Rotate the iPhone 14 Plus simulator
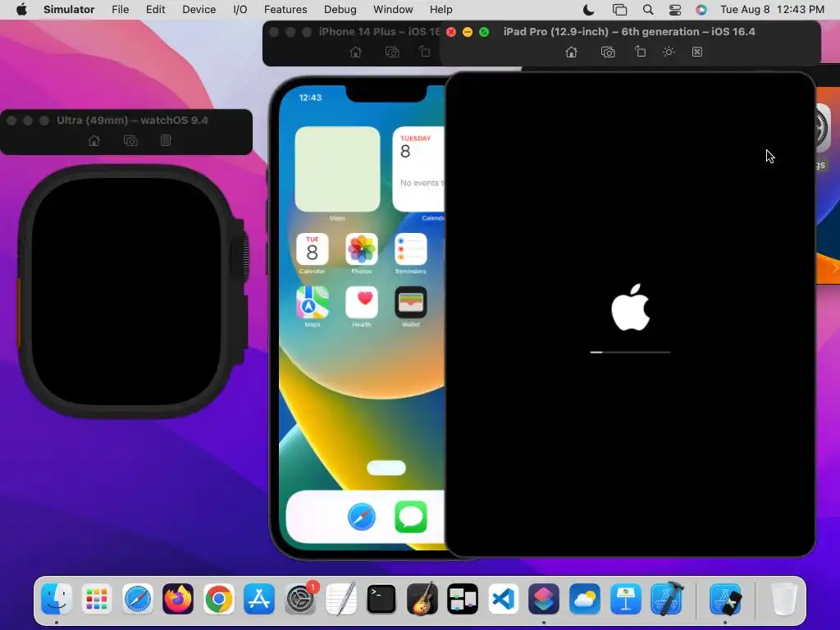Viewport: 840px width, 630px height. click(425, 52)
